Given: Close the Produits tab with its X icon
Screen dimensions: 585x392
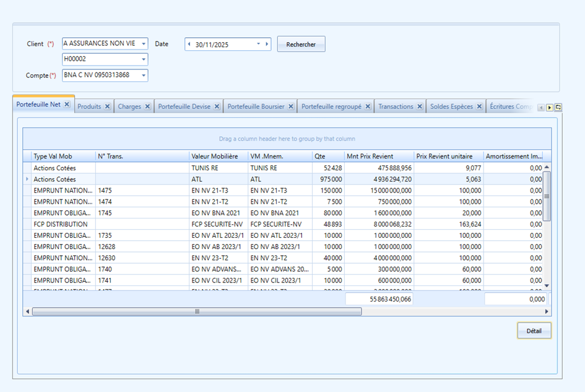Looking at the screenshot, I should click(108, 107).
